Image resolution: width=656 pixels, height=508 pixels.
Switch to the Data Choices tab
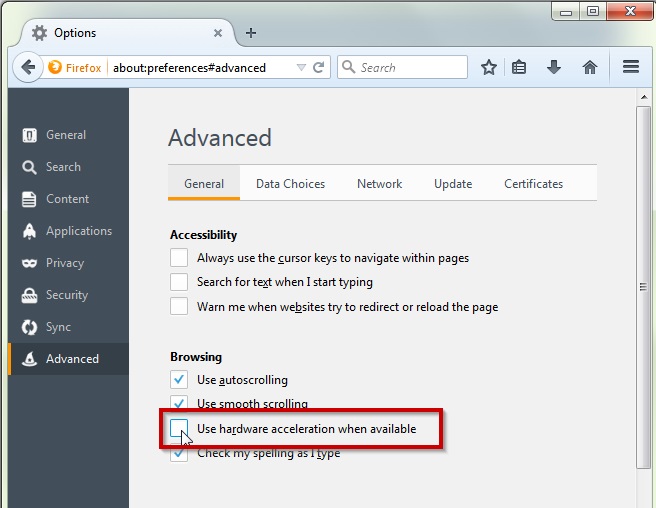pyautogui.click(x=290, y=184)
